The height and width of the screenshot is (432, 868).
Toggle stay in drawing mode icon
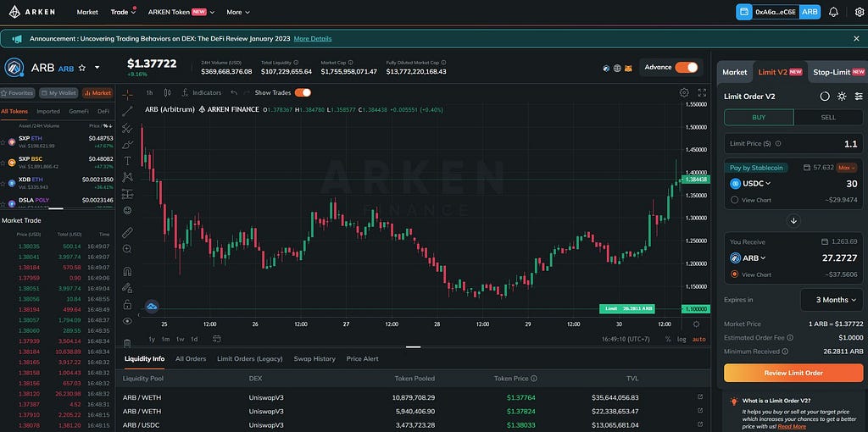127,288
